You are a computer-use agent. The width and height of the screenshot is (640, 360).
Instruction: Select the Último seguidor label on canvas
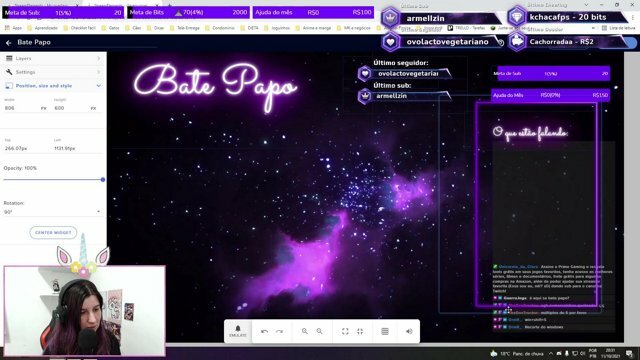(x=400, y=63)
